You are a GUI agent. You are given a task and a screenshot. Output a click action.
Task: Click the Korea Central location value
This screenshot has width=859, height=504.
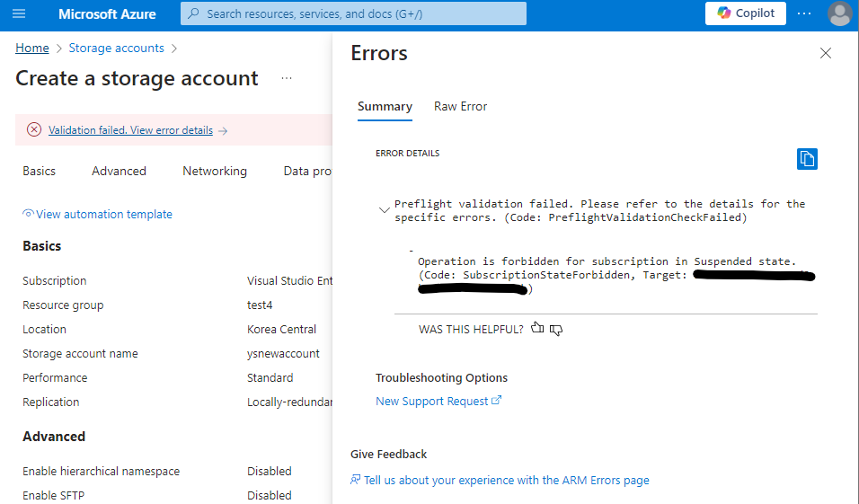(281, 329)
